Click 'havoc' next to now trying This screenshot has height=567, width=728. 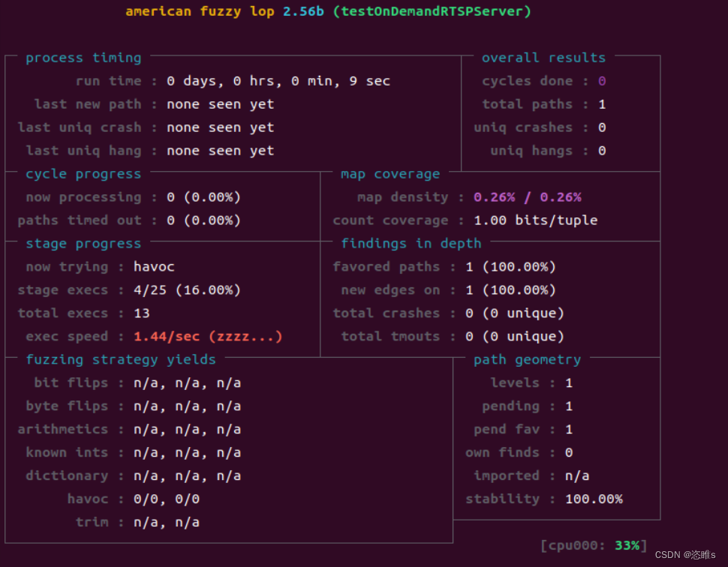point(154,267)
